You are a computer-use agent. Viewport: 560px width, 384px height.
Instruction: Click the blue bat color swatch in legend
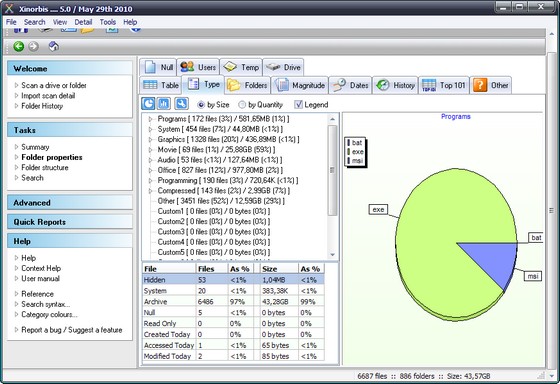349,143
